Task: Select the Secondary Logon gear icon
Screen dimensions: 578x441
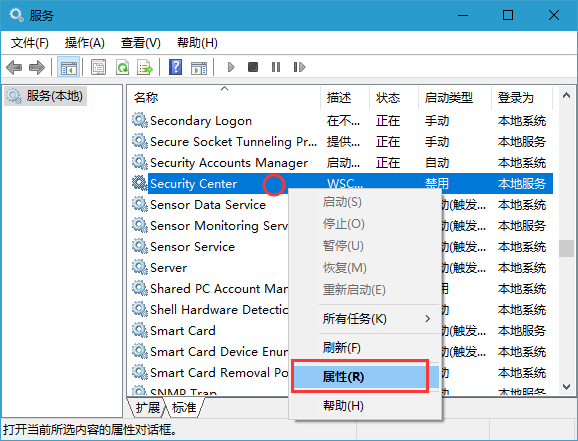Action: tap(140, 120)
